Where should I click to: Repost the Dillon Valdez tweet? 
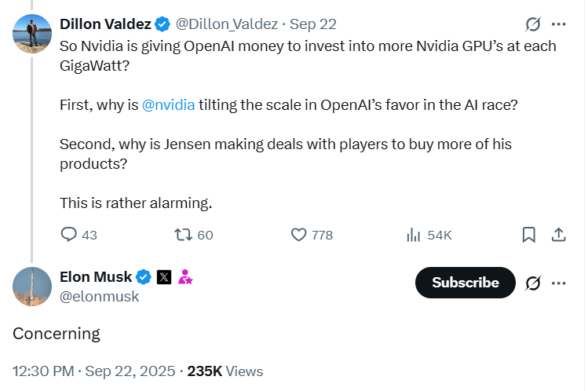point(184,235)
